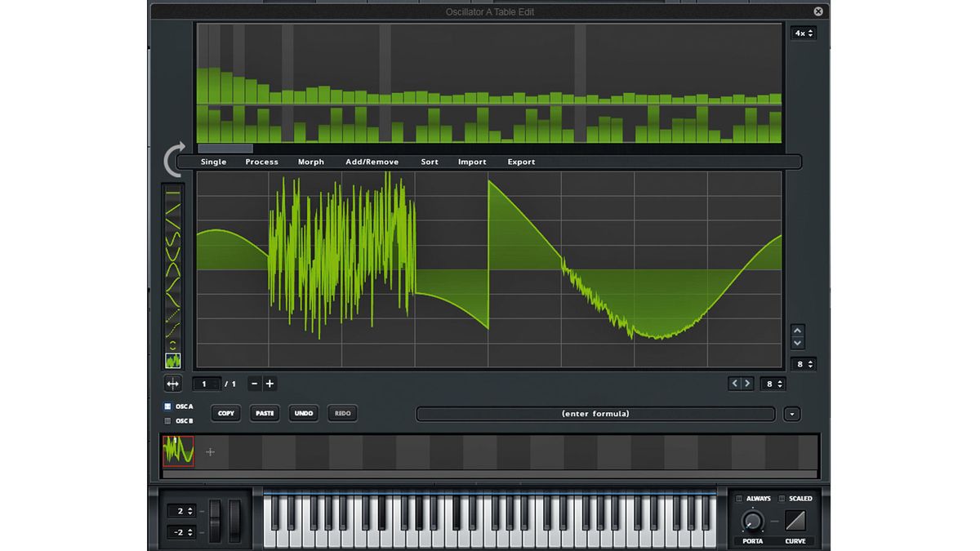Open the 4x zoom dropdown
The image size is (980, 551).
click(x=803, y=33)
